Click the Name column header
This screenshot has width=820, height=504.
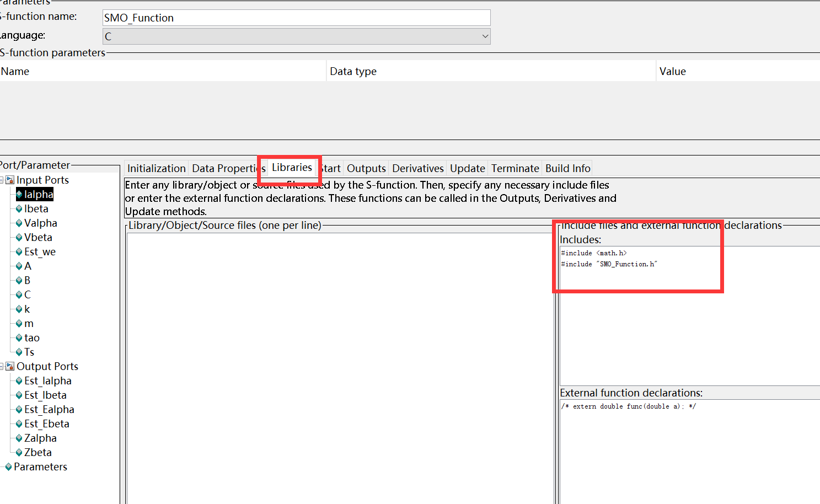point(163,71)
